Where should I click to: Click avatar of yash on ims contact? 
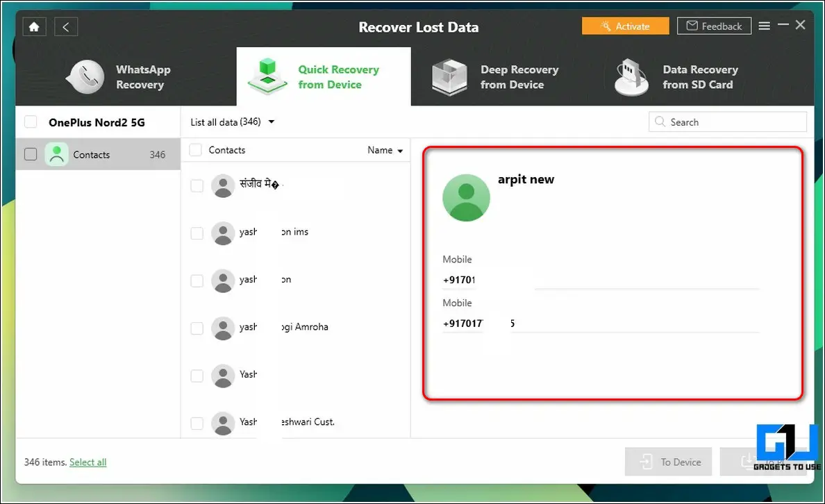tap(222, 233)
